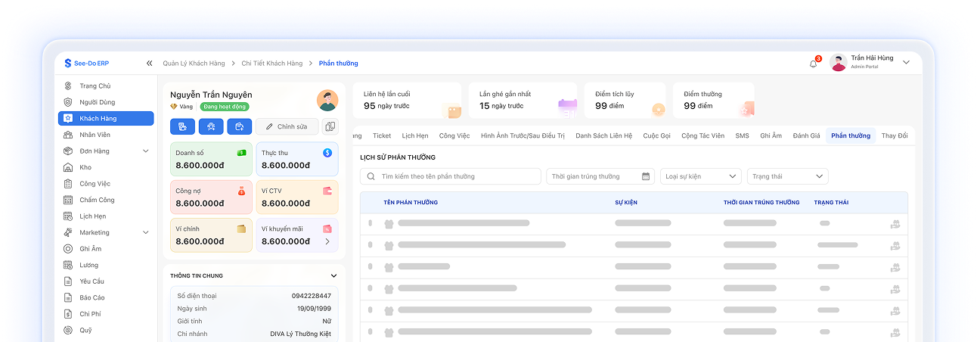Expand the Marketing sidebar submenu
The width and height of the screenshot is (980, 342).
[146, 232]
